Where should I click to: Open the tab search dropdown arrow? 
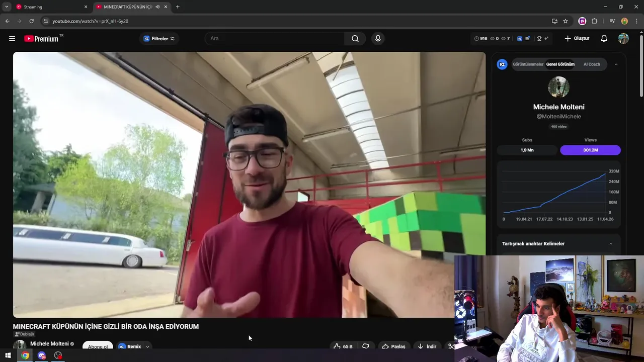(7, 7)
